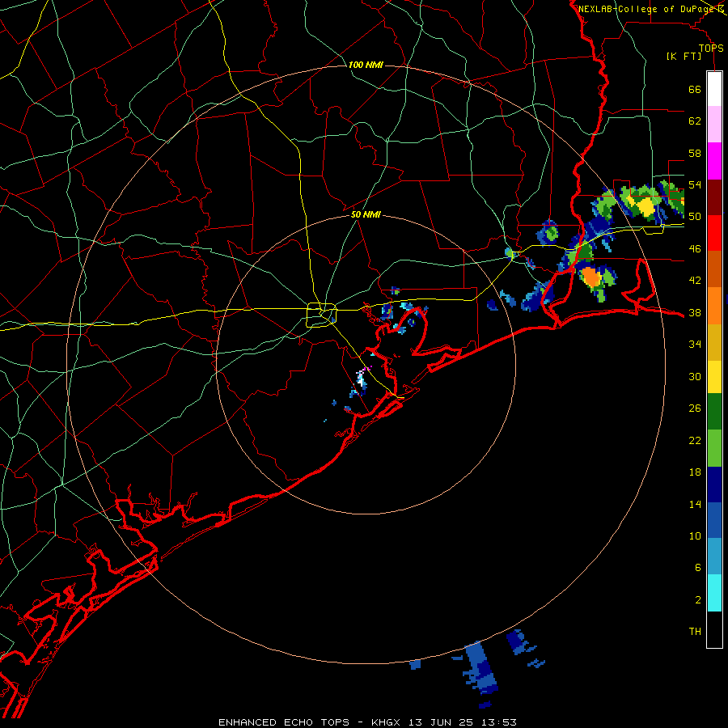Click the dark orange legend swatch

[x=714, y=269]
